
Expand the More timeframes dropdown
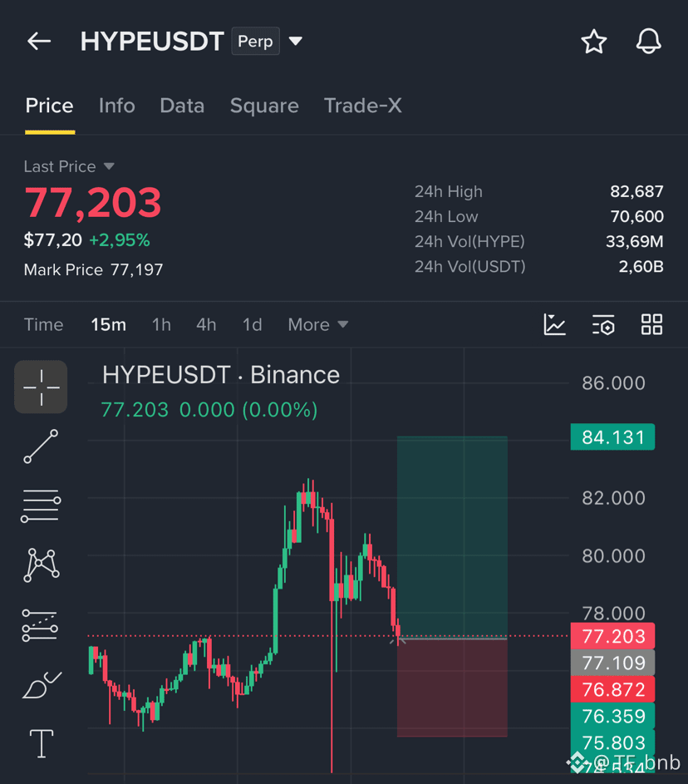(317, 324)
